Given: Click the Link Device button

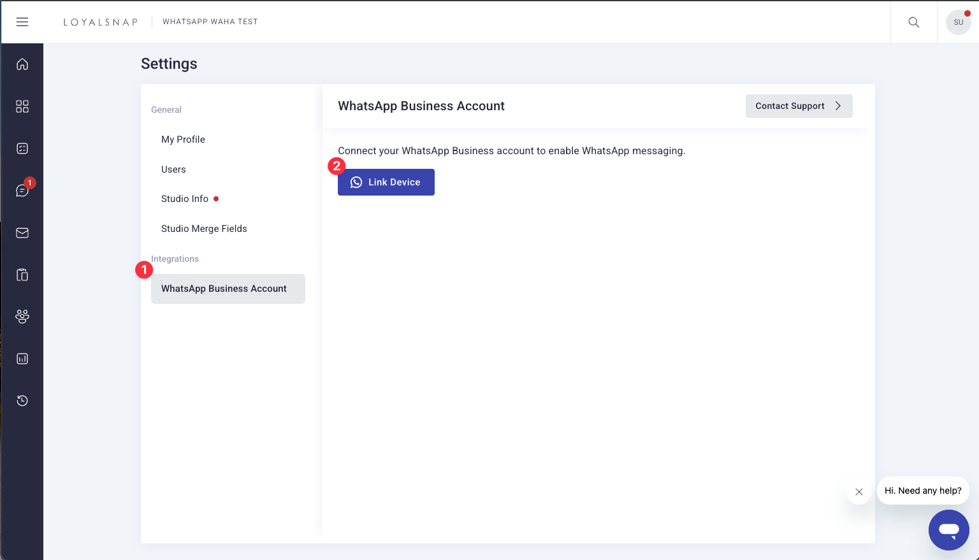Looking at the screenshot, I should (x=386, y=182).
